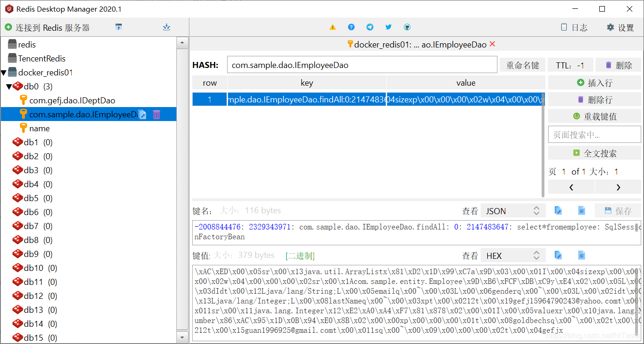The width and height of the screenshot is (644, 344).
Task: Open the HEX value format dropdown
Action: (513, 256)
